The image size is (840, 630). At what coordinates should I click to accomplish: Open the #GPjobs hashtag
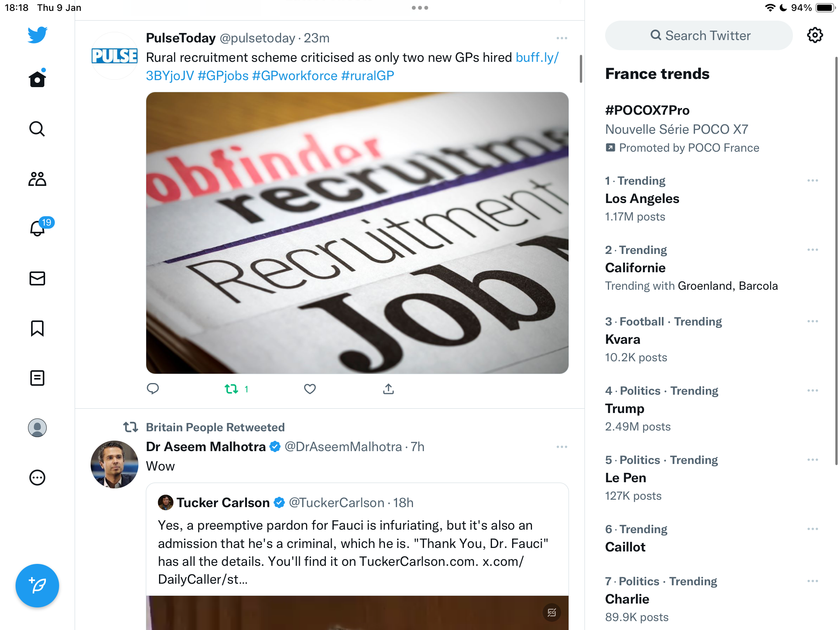223,75
